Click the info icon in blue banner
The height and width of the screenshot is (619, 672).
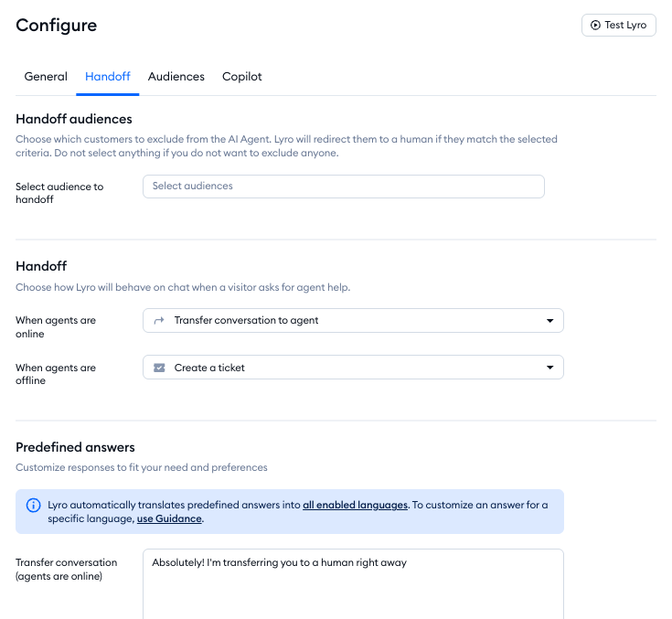point(34,505)
